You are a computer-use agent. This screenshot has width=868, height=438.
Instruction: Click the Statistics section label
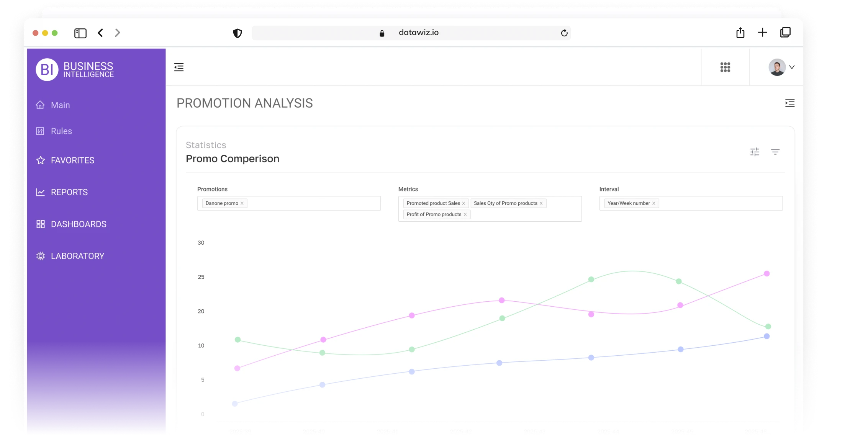click(206, 145)
